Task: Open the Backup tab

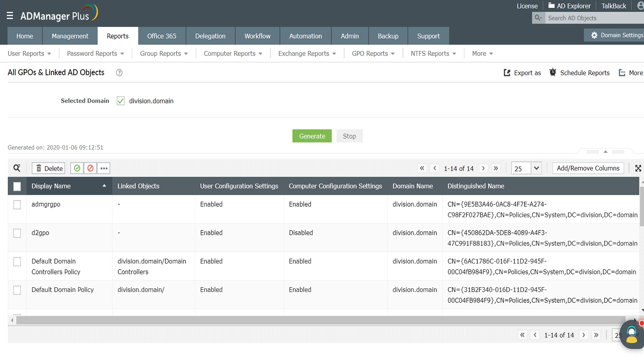Action: 388,36
